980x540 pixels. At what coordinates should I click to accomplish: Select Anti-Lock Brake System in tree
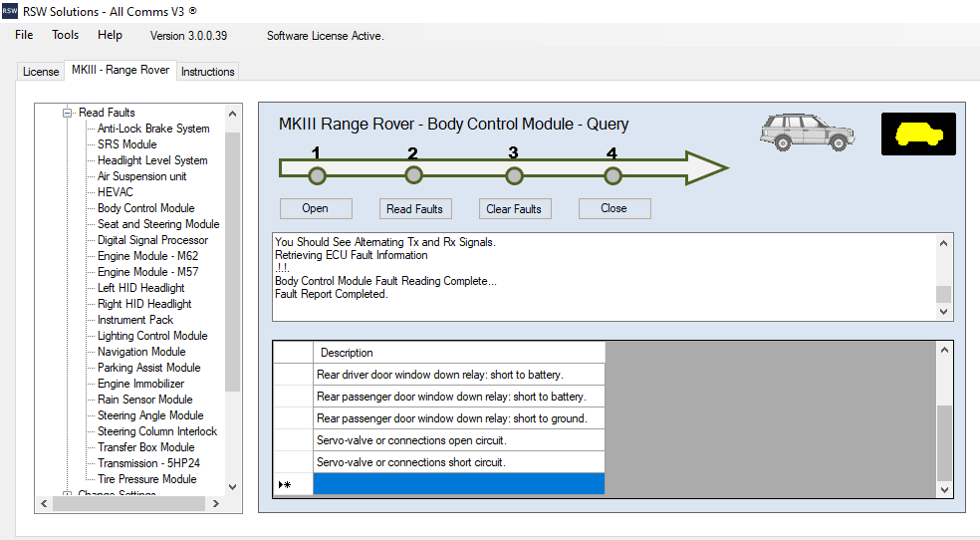tap(153, 129)
